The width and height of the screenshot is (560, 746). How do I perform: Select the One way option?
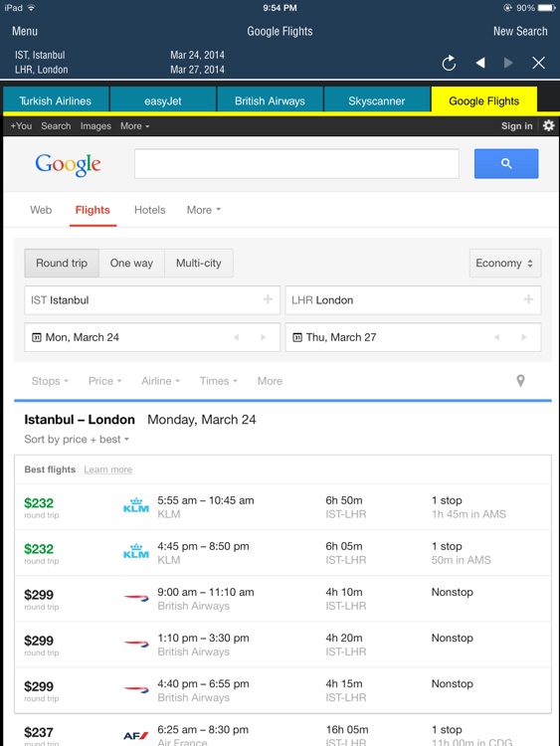[x=131, y=263]
